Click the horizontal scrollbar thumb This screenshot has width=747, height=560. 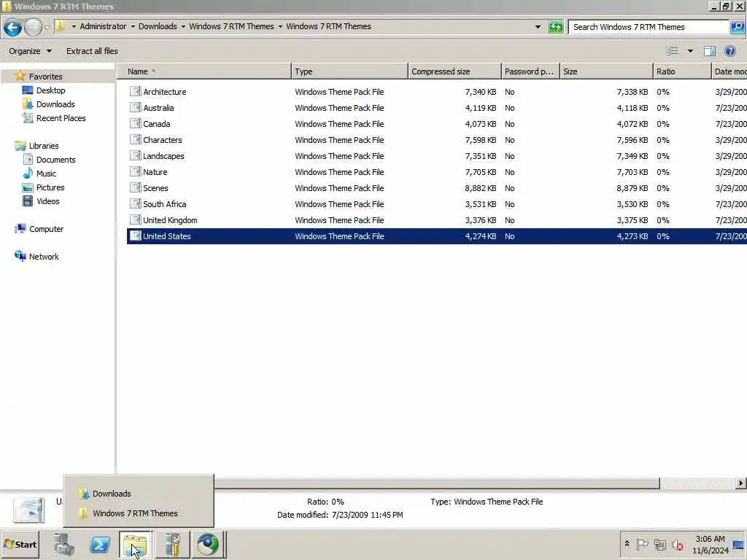pos(436,483)
